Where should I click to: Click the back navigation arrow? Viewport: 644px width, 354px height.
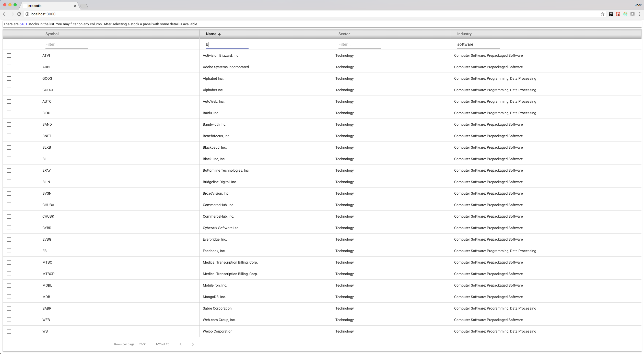(x=5, y=14)
